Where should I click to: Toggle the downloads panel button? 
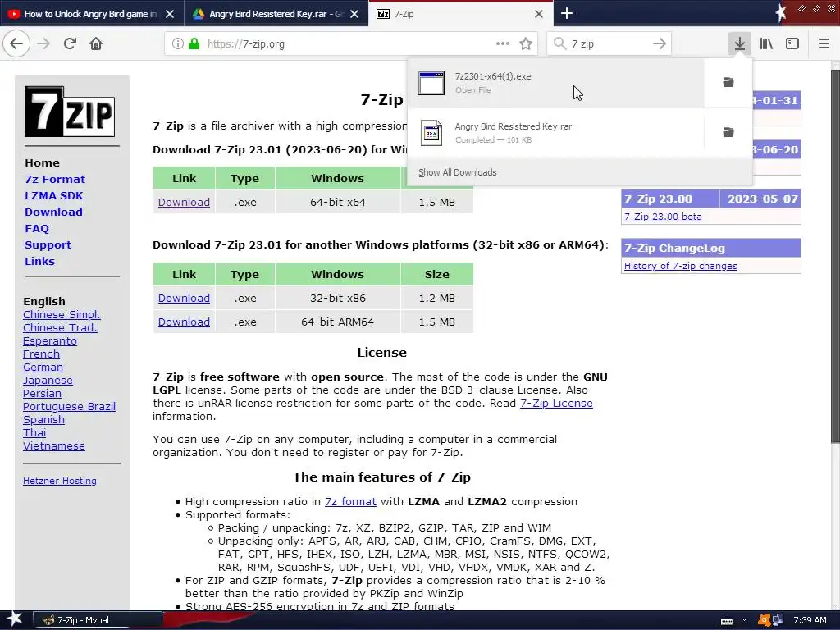[739, 43]
